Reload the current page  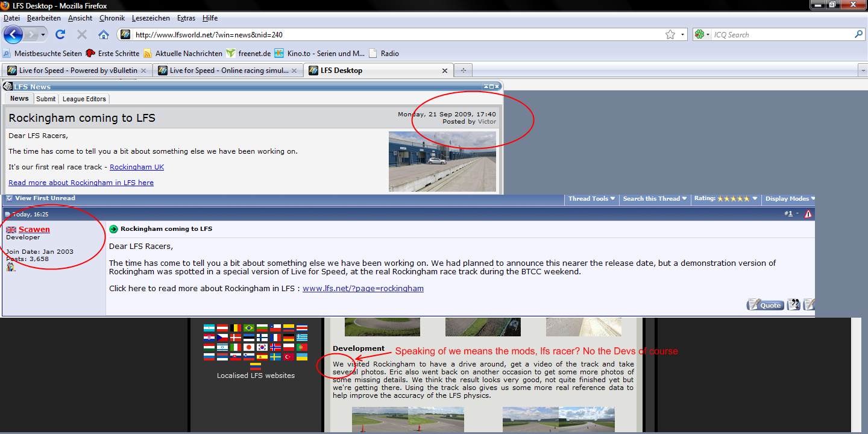60,34
